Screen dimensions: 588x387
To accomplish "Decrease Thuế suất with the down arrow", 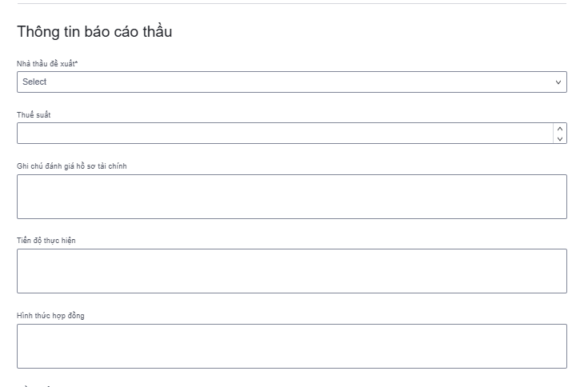I will pyautogui.click(x=560, y=138).
